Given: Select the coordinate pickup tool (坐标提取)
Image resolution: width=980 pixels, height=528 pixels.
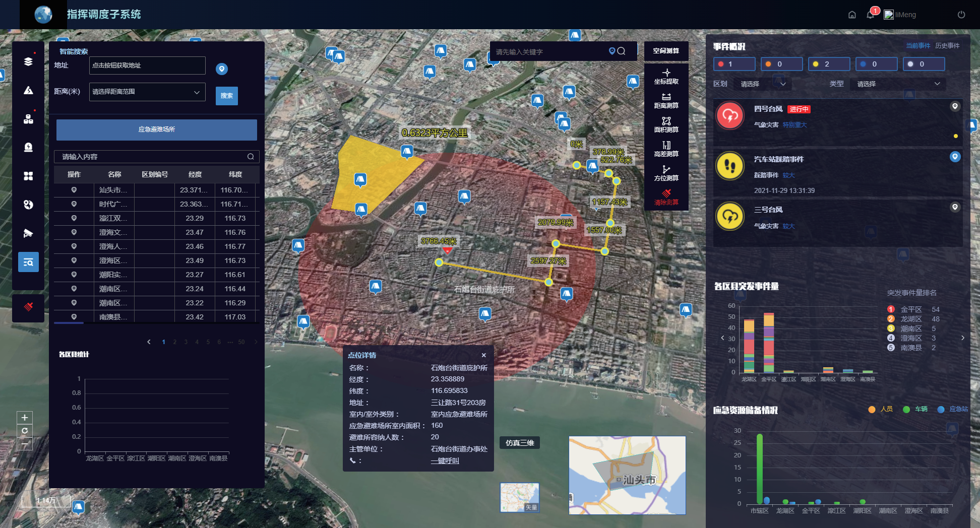Looking at the screenshot, I should (x=666, y=76).
